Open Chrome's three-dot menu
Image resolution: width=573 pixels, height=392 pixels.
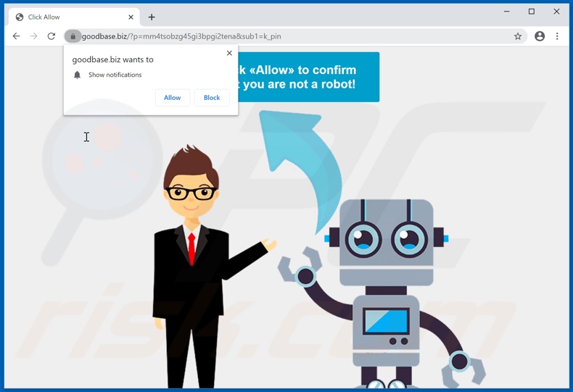click(557, 36)
